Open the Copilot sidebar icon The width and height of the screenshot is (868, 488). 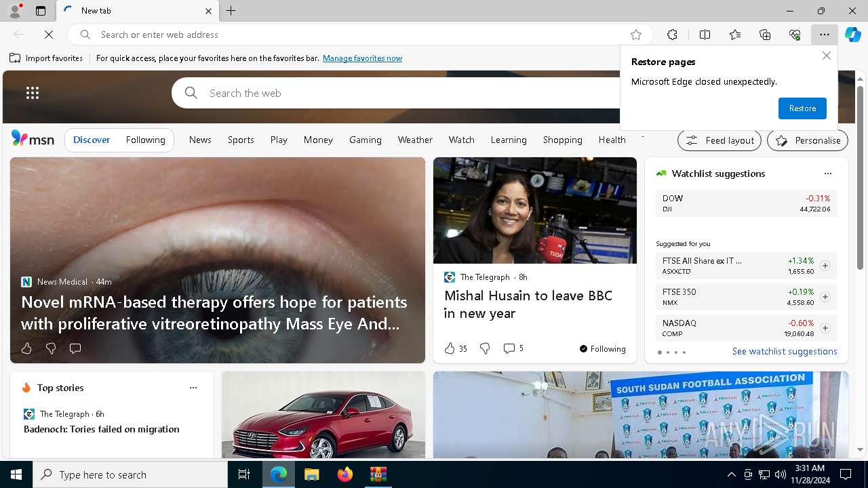click(x=853, y=35)
